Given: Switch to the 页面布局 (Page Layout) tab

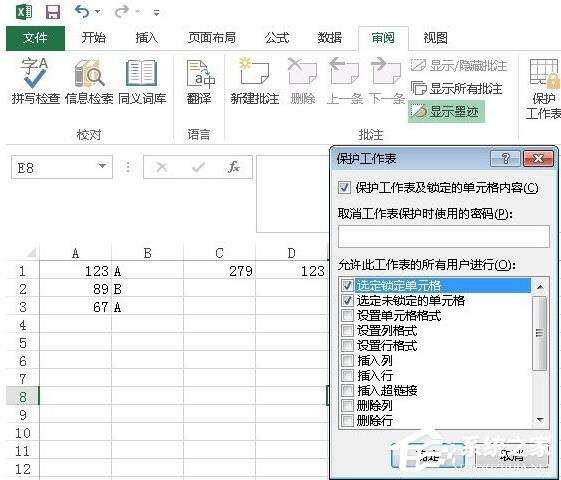Looking at the screenshot, I should click(212, 38).
